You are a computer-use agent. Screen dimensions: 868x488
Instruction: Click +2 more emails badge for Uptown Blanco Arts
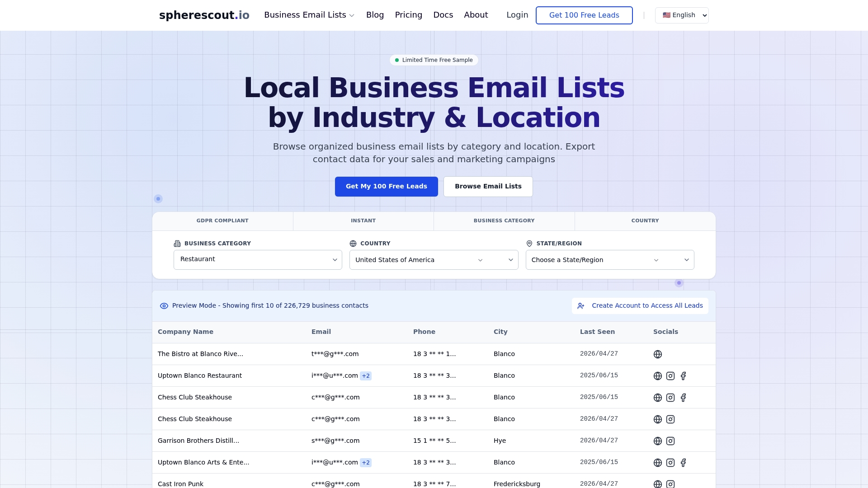tap(366, 463)
